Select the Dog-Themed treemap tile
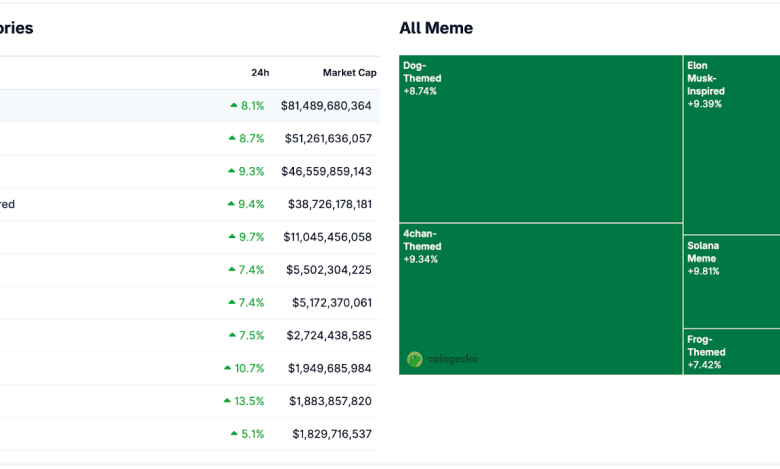 pos(540,140)
